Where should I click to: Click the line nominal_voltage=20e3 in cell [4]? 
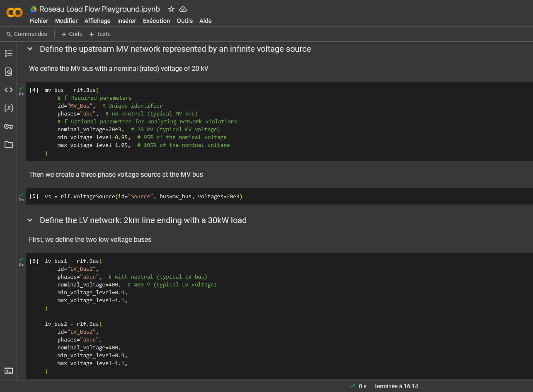click(139, 129)
